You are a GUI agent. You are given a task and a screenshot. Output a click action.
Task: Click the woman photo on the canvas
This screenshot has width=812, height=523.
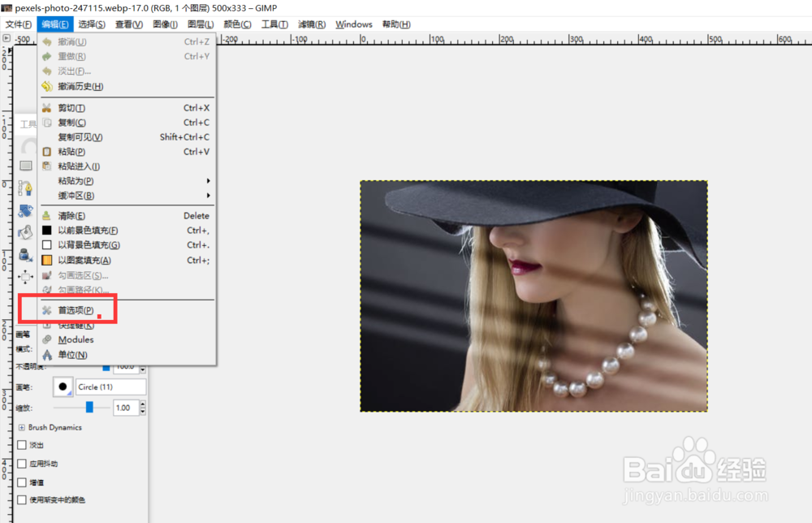pyautogui.click(x=533, y=296)
